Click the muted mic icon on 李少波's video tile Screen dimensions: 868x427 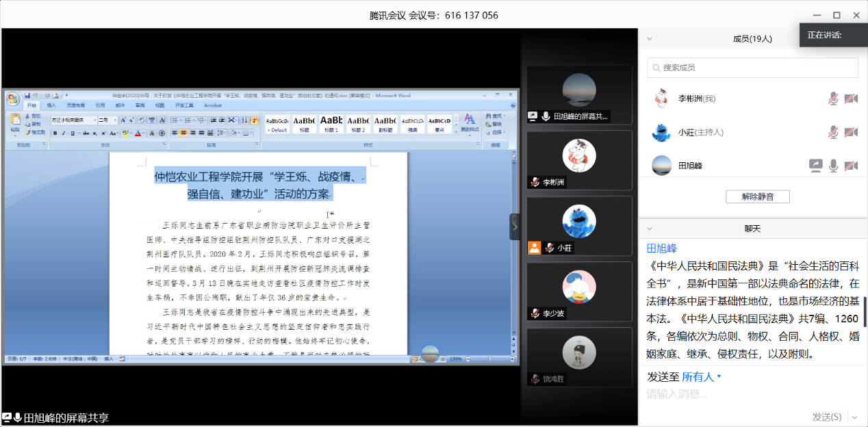[535, 313]
